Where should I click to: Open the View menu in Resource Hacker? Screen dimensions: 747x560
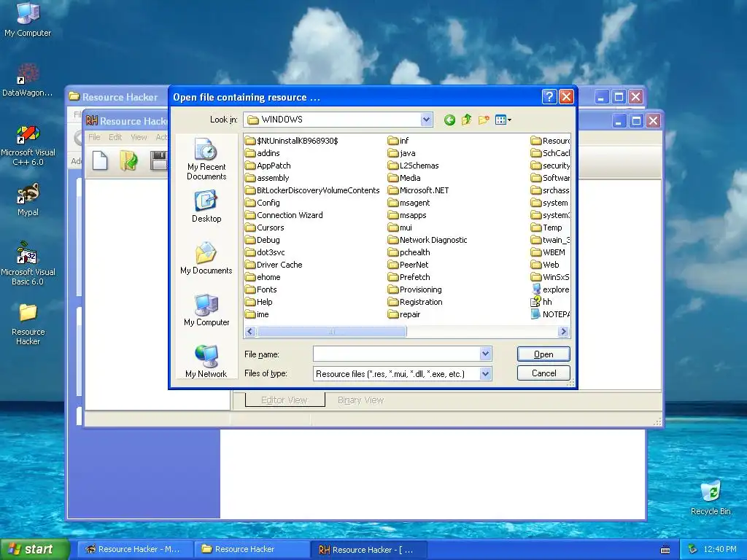139,137
